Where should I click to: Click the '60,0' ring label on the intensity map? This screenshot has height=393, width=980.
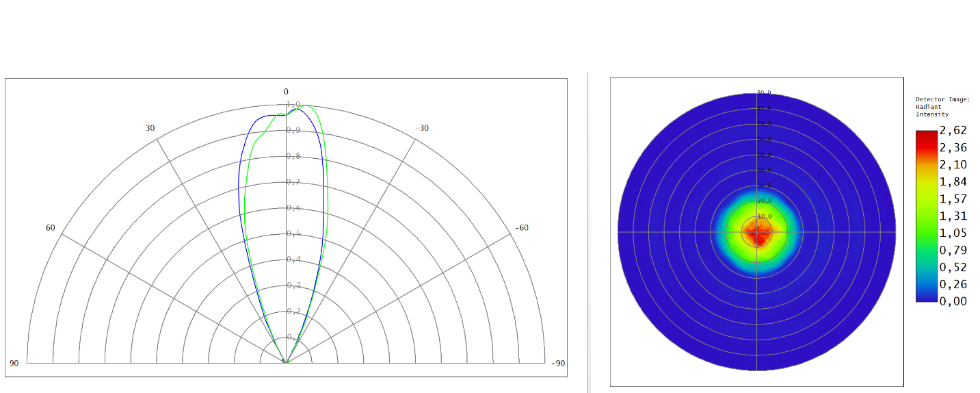[764, 139]
